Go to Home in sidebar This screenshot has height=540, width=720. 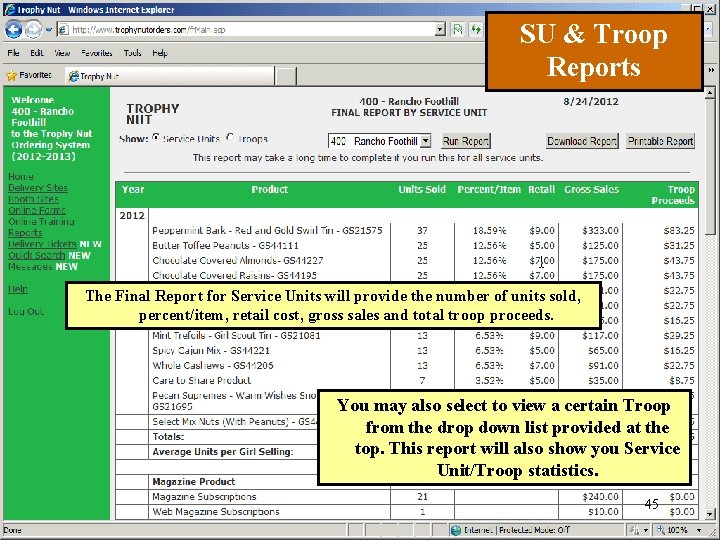coord(21,176)
